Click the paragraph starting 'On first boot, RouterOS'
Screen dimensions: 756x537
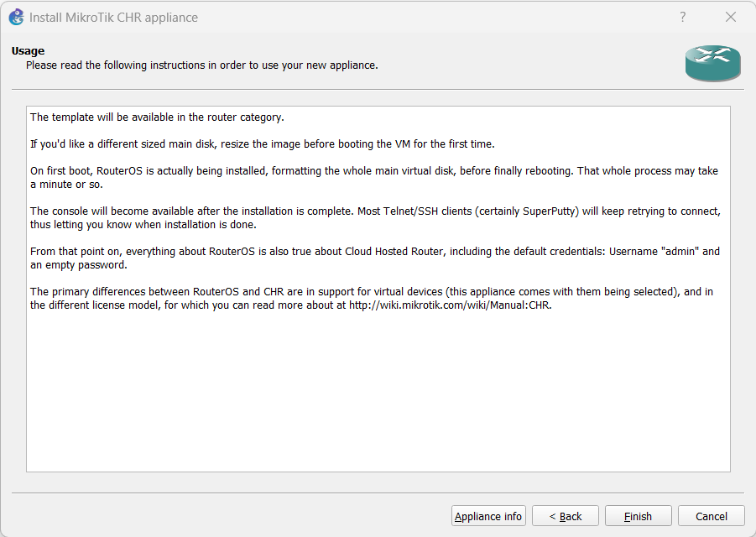pyautogui.click(x=374, y=177)
